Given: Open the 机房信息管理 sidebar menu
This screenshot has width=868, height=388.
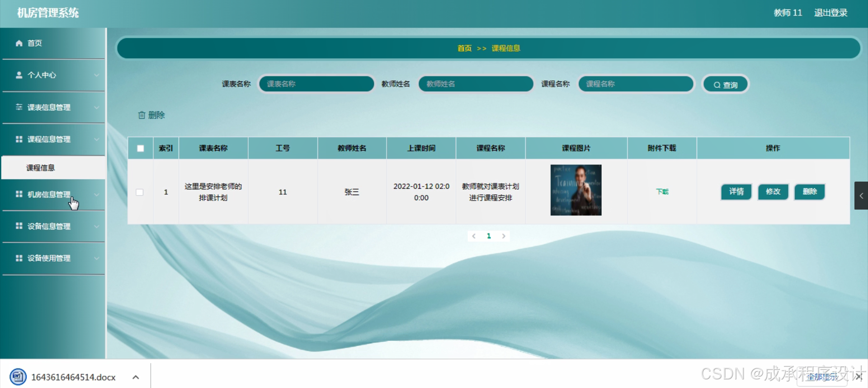Looking at the screenshot, I should 53,194.
